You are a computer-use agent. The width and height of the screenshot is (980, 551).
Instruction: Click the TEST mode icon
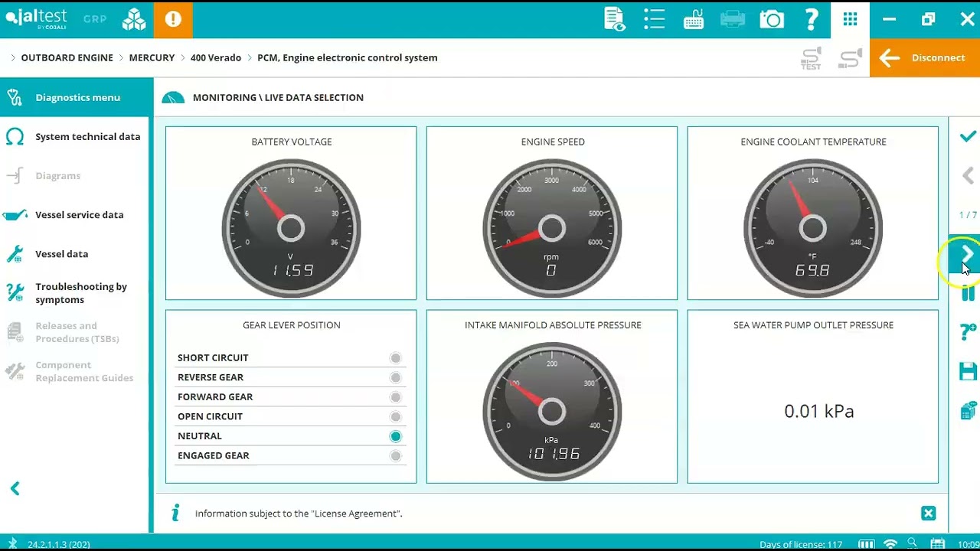811,58
